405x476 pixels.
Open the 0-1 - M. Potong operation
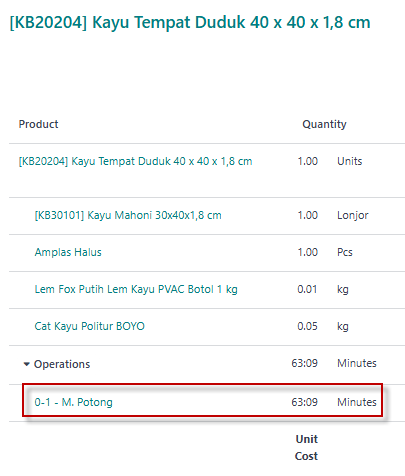tap(74, 402)
